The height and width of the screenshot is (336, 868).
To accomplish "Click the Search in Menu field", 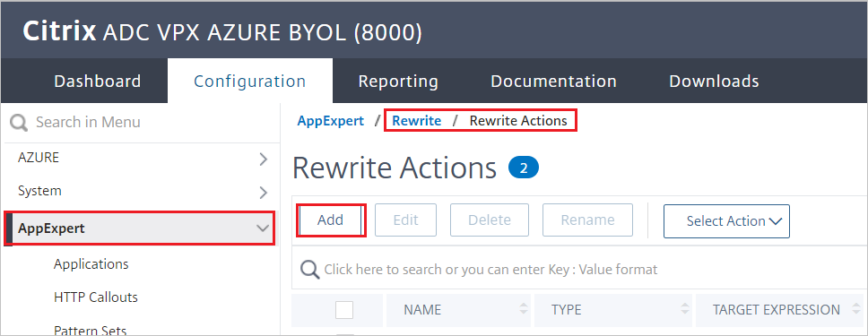I will [x=141, y=122].
